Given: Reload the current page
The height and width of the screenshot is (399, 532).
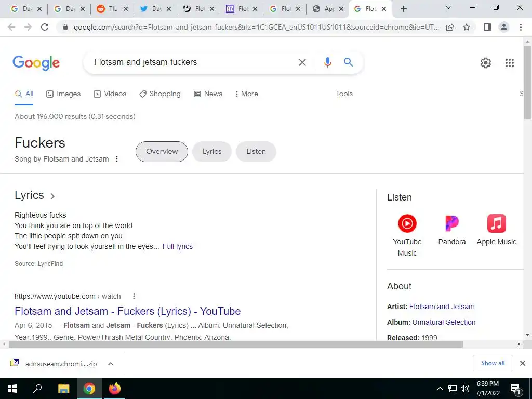Looking at the screenshot, I should (x=45, y=27).
